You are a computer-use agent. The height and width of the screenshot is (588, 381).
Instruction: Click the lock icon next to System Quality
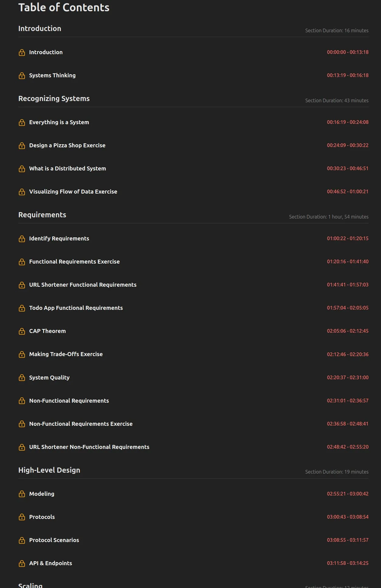[22, 377]
